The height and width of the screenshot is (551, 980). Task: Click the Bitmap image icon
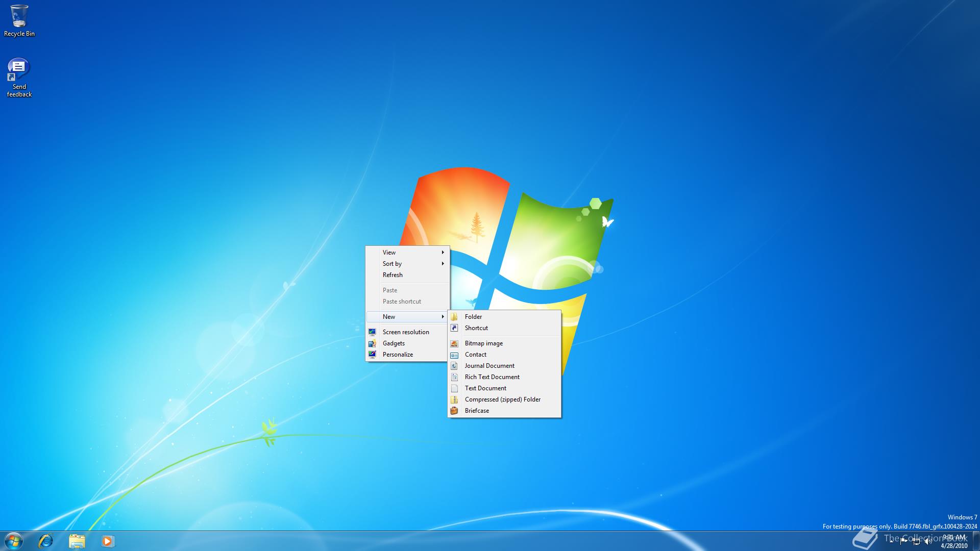[454, 343]
